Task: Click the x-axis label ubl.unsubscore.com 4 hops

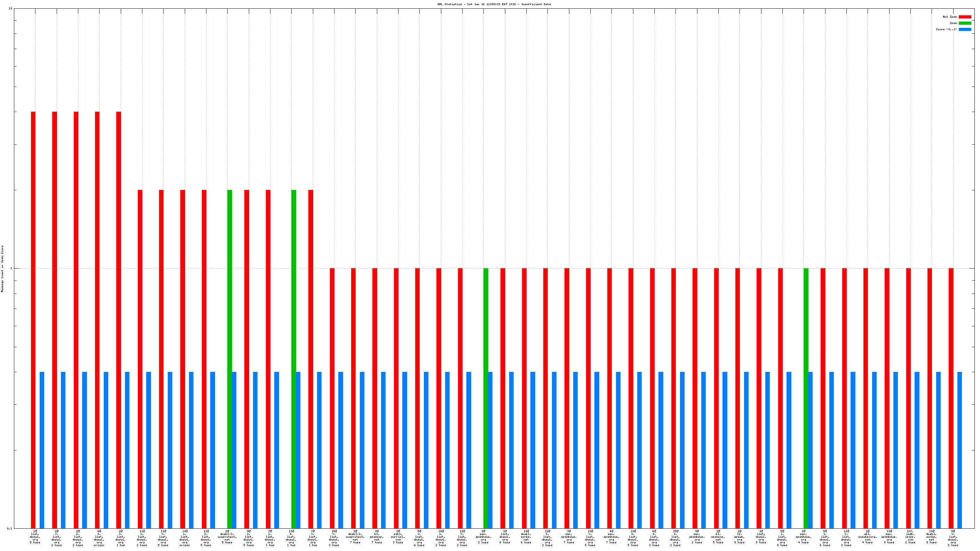Action: coord(867,538)
